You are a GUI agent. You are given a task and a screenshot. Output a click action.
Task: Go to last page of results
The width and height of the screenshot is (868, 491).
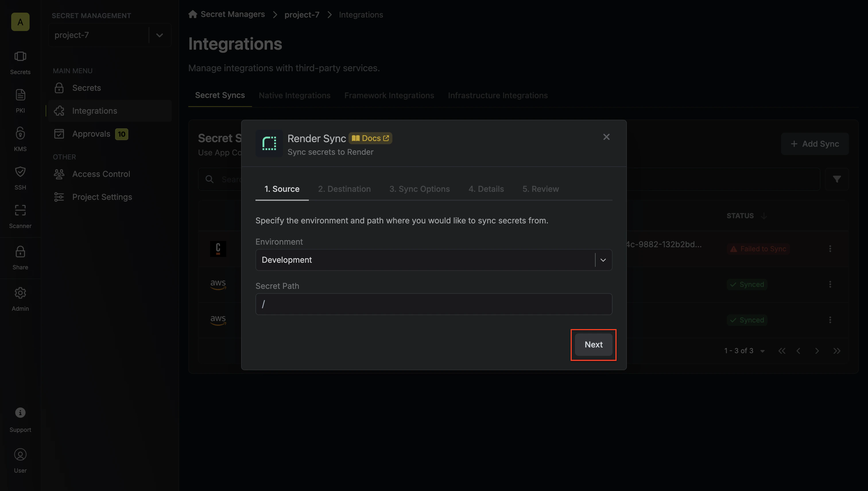coord(837,351)
